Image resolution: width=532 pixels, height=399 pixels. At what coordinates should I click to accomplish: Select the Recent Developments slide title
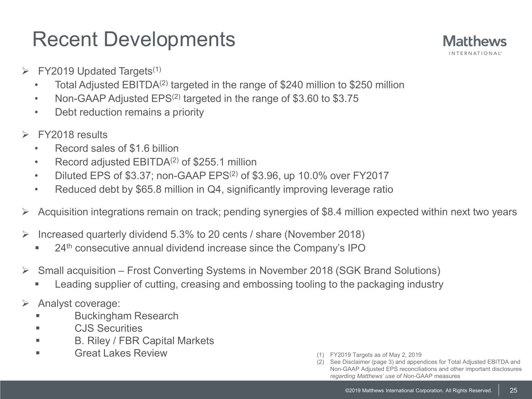(134, 39)
